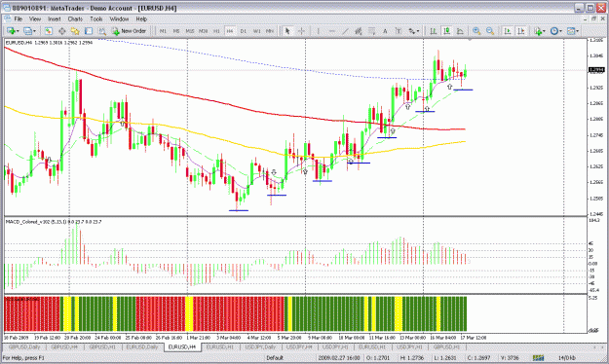The height and width of the screenshot is (364, 609).
Task: Switch chart to M15 timeframe
Action: 190,31
